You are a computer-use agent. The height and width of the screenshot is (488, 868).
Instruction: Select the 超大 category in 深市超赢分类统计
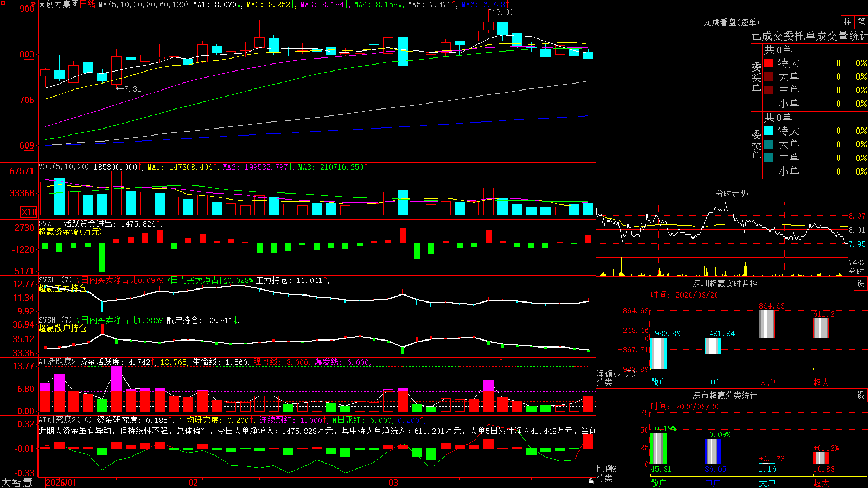[x=821, y=483]
